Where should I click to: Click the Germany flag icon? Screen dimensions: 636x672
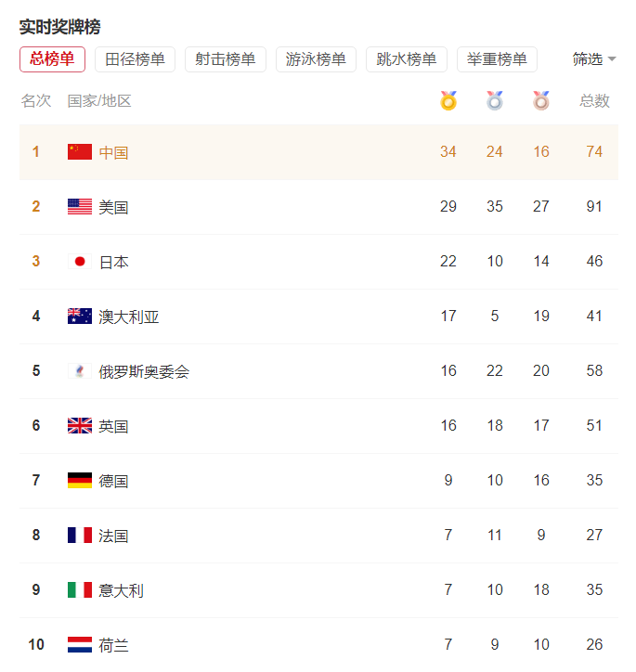tap(80, 481)
